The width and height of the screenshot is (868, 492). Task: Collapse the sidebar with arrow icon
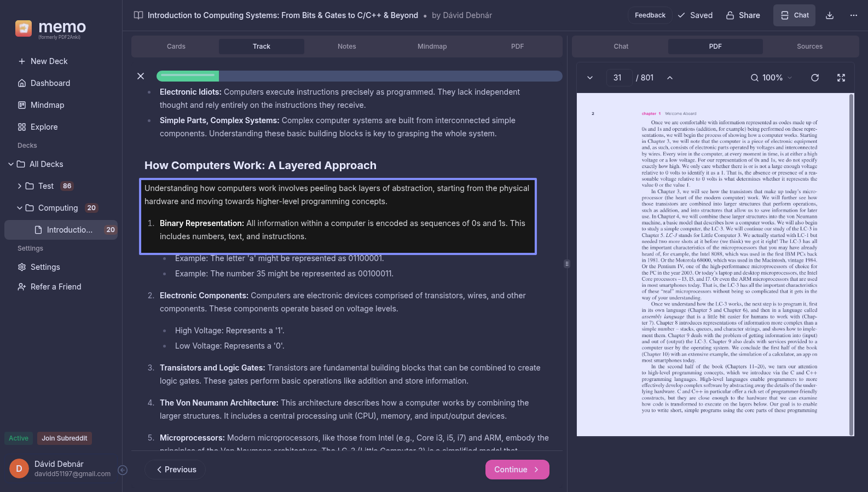pyautogui.click(x=123, y=470)
